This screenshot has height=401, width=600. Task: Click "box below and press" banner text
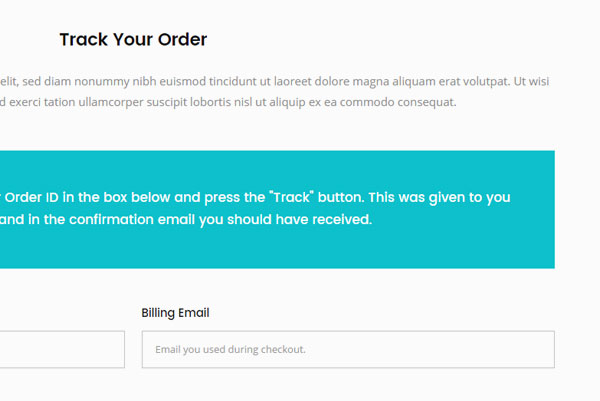click(148, 198)
